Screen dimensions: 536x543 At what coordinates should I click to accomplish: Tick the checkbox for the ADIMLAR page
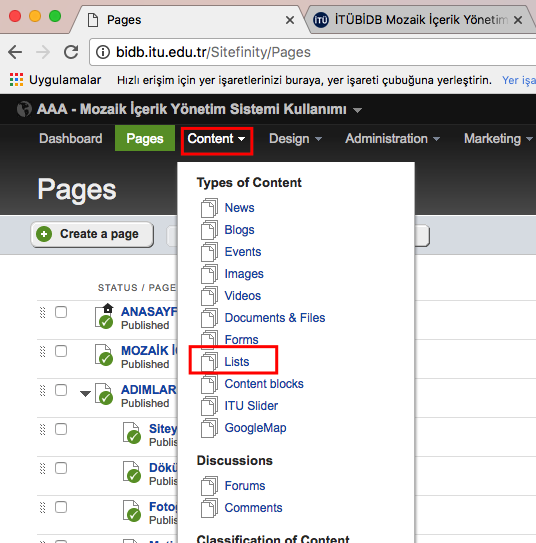(x=61, y=390)
